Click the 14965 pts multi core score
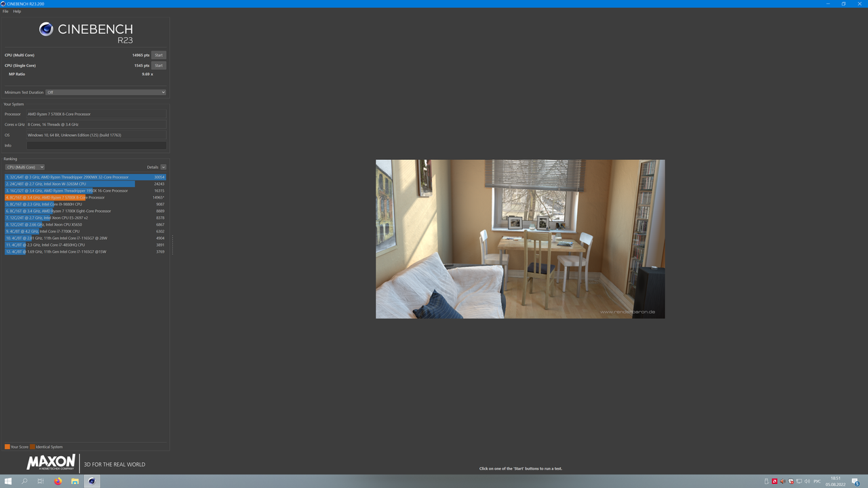The width and height of the screenshot is (868, 488). 140,55
